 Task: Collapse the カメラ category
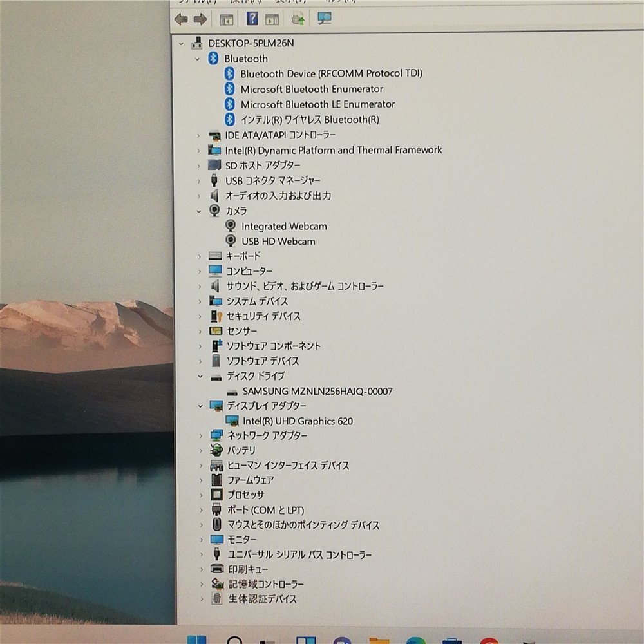pyautogui.click(x=199, y=211)
